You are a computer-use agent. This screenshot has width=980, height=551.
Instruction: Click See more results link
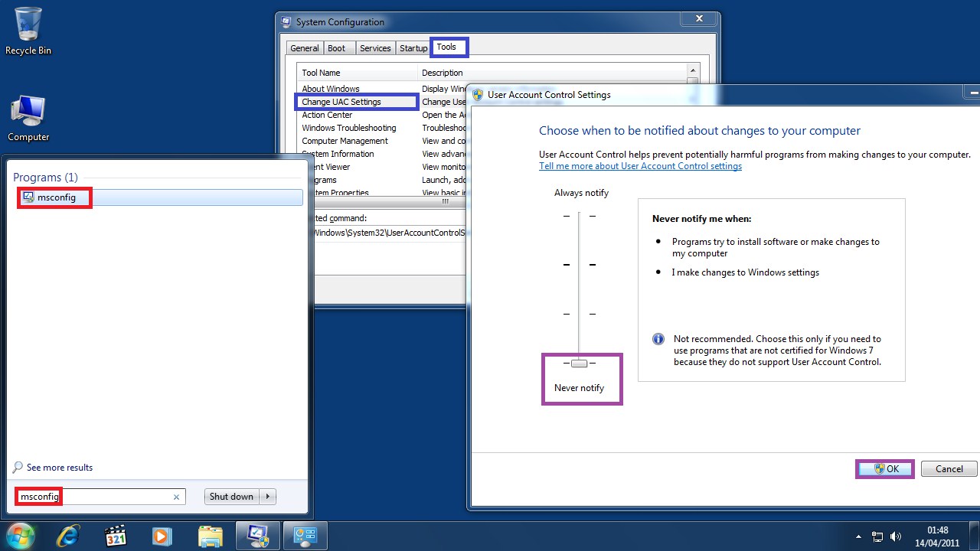pyautogui.click(x=60, y=468)
